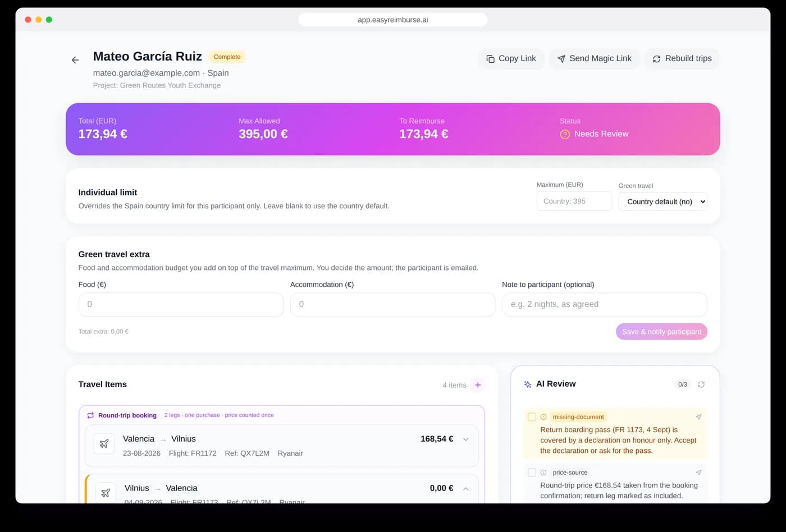Check the price-source review checkbox
The width and height of the screenshot is (786, 532).
[532, 473]
